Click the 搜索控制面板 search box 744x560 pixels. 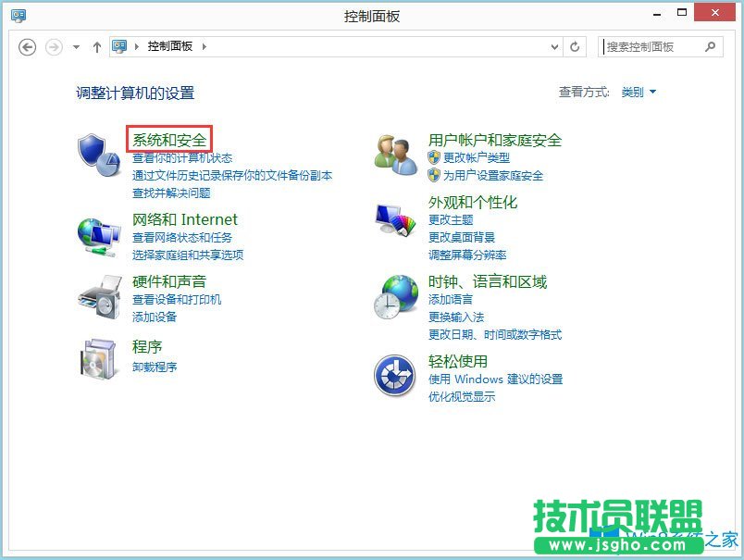(x=657, y=46)
